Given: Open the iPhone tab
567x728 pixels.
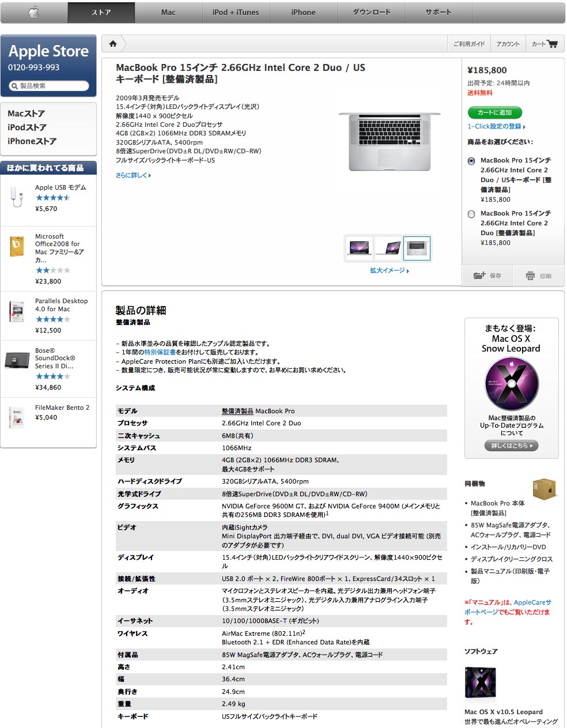Looking at the screenshot, I should click(x=303, y=12).
